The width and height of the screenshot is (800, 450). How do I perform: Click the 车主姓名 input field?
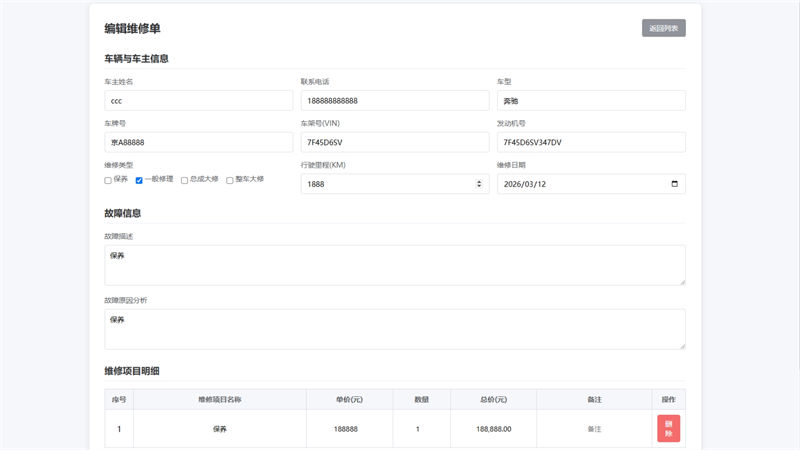[198, 101]
